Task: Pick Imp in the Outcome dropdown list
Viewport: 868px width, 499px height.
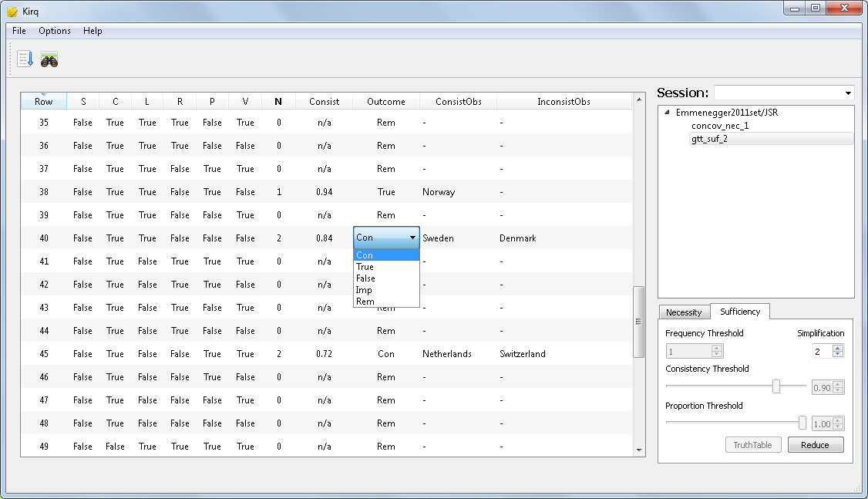Action: [364, 290]
